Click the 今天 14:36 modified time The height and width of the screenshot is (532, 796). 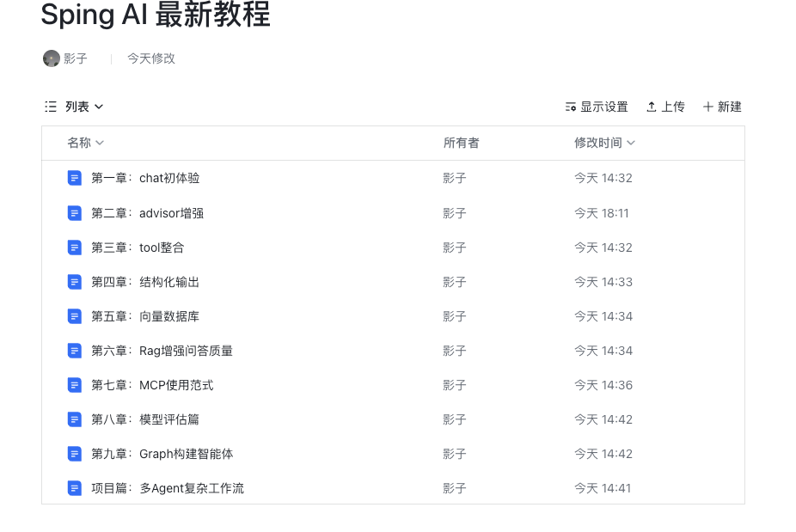click(x=603, y=385)
